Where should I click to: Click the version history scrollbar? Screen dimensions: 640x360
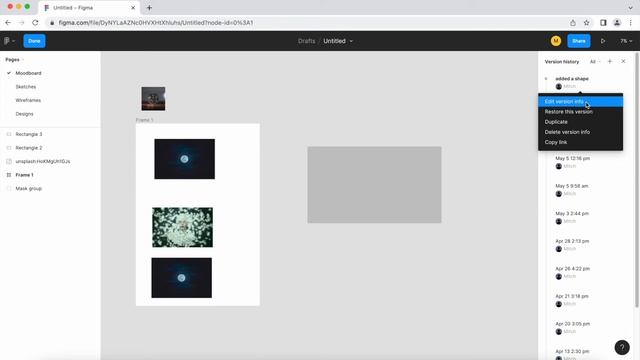pyautogui.click(x=636, y=180)
